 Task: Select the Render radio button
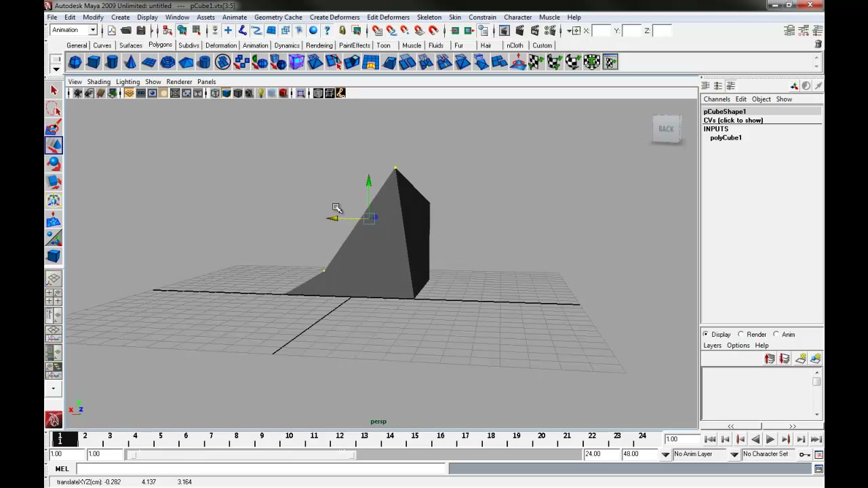[741, 334]
